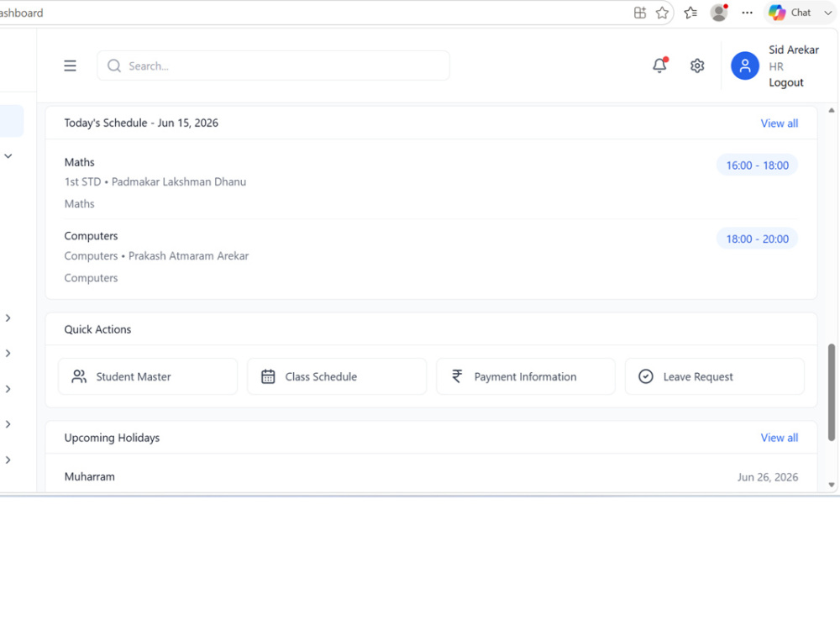Screen dimensions: 840x630
Task: Click the browser split screen icon
Action: tap(639, 13)
